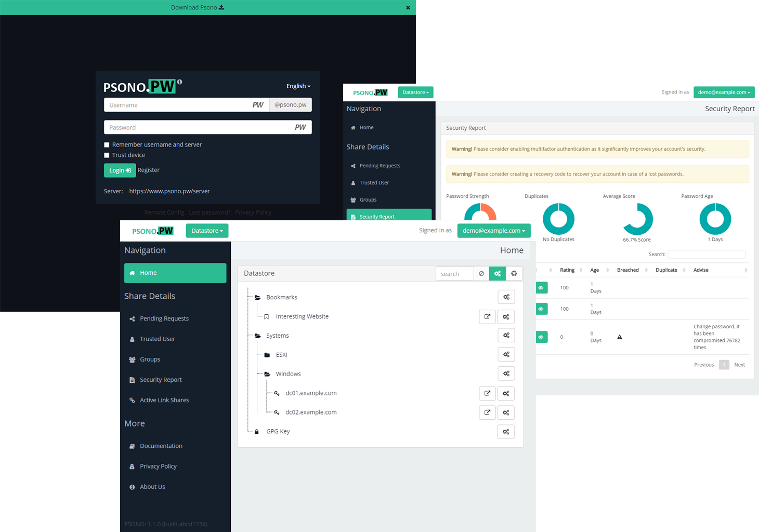Focus the Password input field
Viewport: 759px width, 532px height.
(208, 127)
